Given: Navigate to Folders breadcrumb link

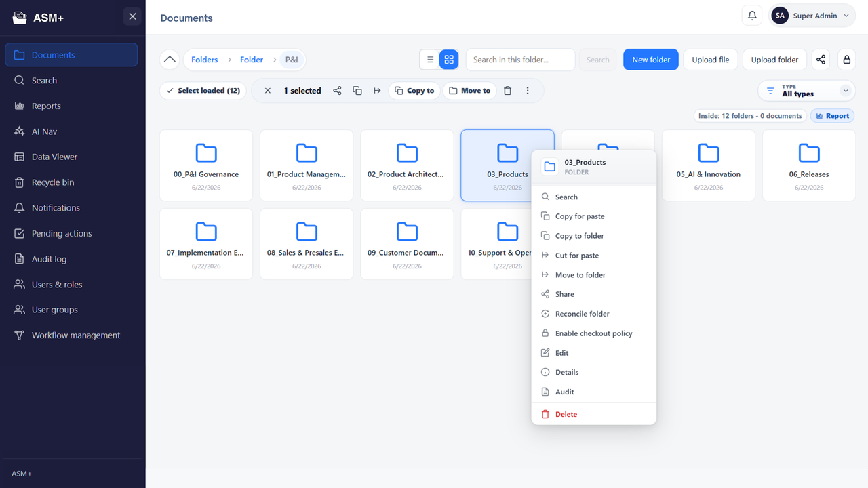Looking at the screenshot, I should coord(205,60).
